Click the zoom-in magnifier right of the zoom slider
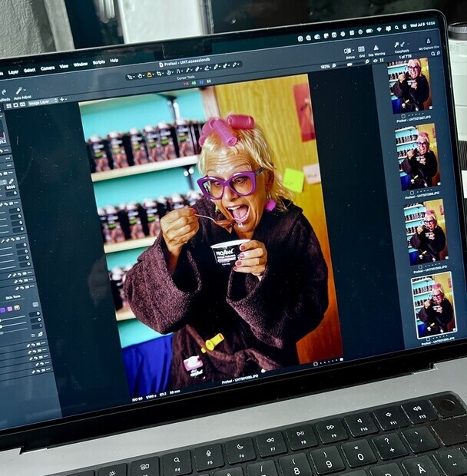 pos(367,61)
